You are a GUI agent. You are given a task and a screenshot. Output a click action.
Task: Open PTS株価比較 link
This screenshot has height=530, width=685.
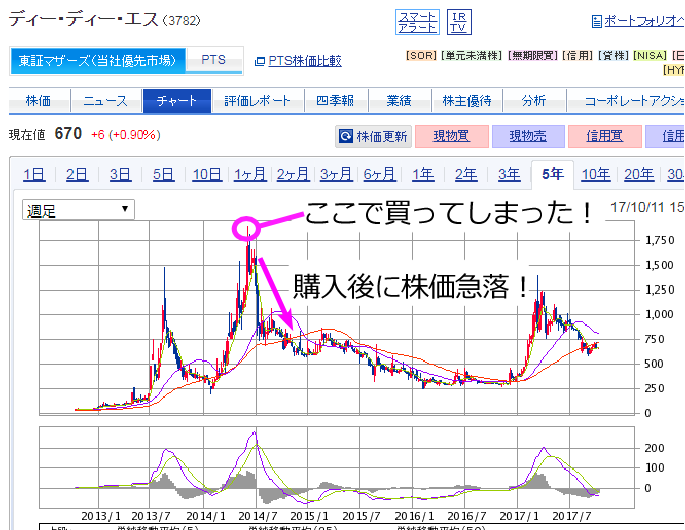coord(305,61)
